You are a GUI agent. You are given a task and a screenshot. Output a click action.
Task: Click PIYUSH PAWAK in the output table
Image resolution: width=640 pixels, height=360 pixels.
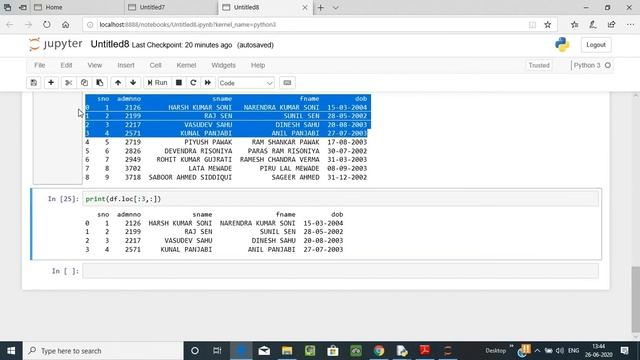pos(208,142)
